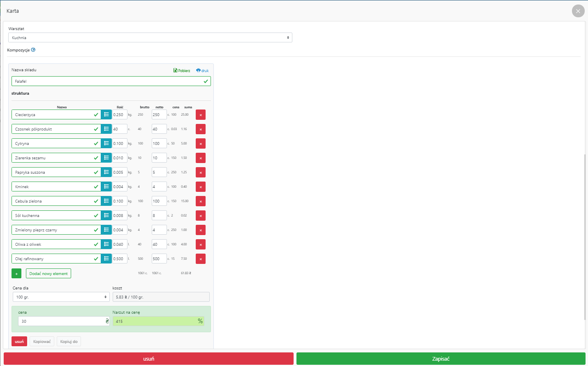Click the Narzut na cenę field
Screen dimensions: 588x366
[x=154, y=321]
